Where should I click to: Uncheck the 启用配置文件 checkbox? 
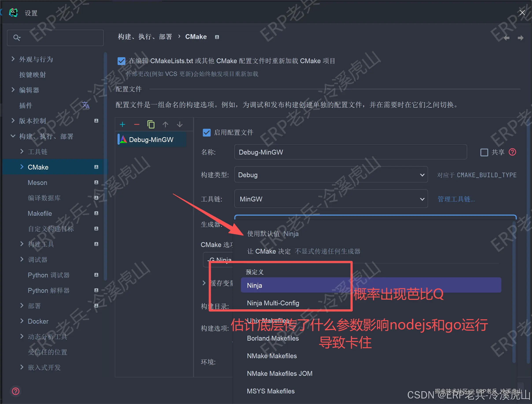click(207, 133)
